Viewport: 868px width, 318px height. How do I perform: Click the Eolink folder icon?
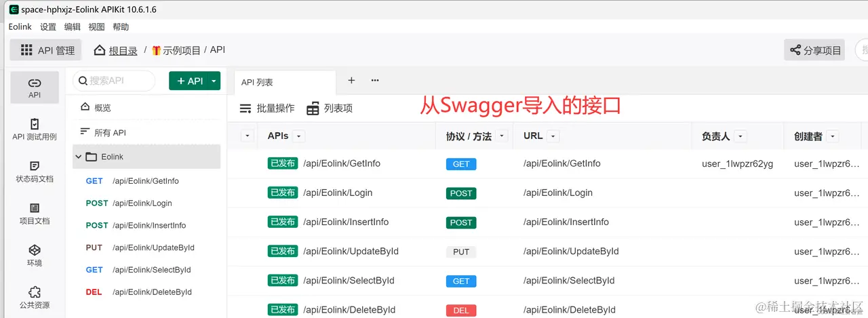tap(91, 157)
